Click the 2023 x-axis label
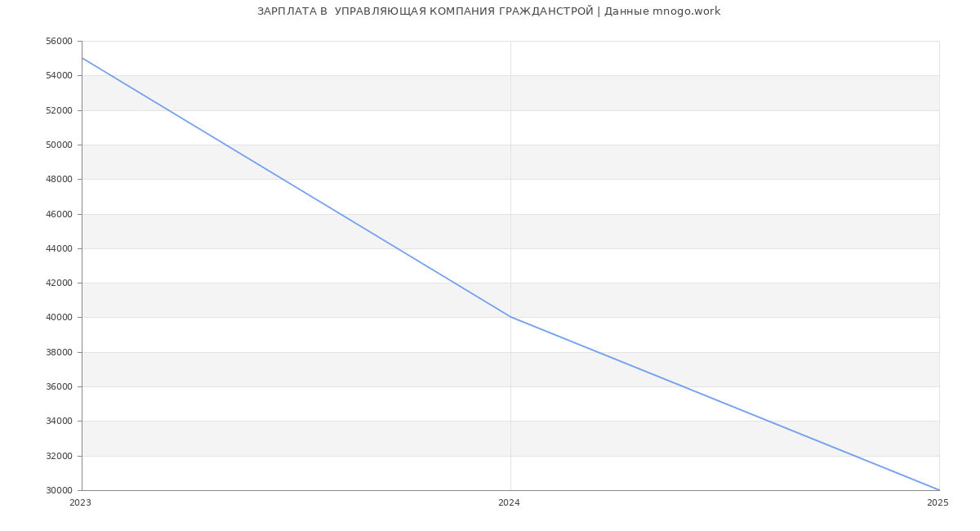Image resolution: width=980 pixels, height=531 pixels. [81, 503]
